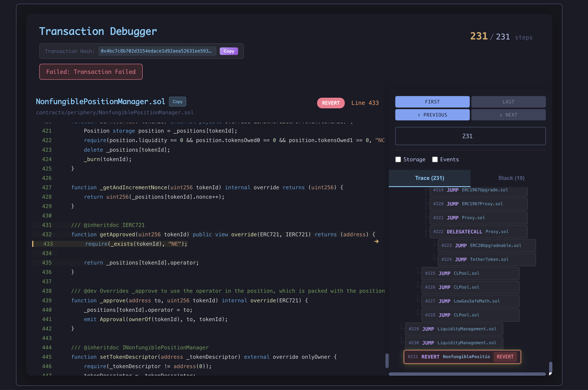Jump to the FIRST step
588x390 pixels.
pyautogui.click(x=432, y=102)
